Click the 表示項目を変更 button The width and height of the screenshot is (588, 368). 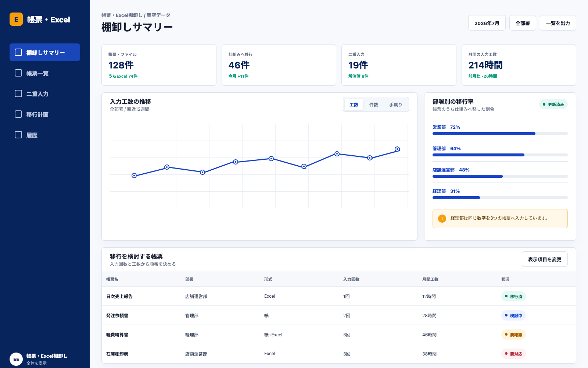[545, 259]
